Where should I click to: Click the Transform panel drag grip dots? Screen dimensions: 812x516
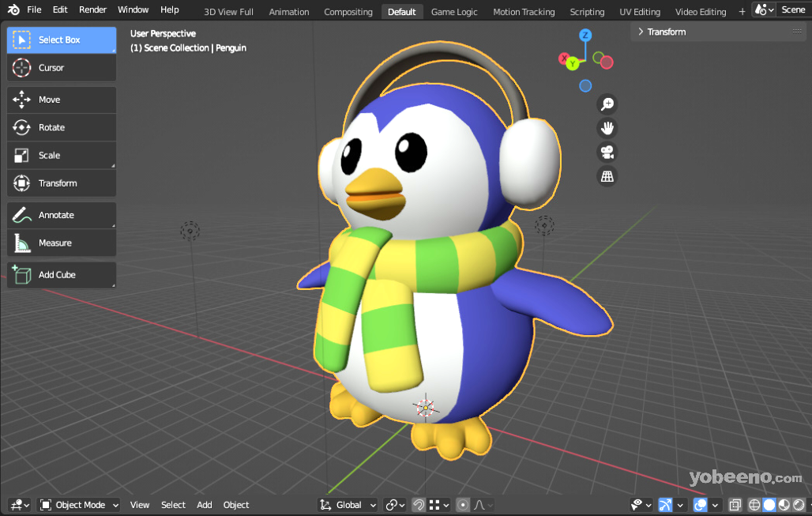click(796, 32)
